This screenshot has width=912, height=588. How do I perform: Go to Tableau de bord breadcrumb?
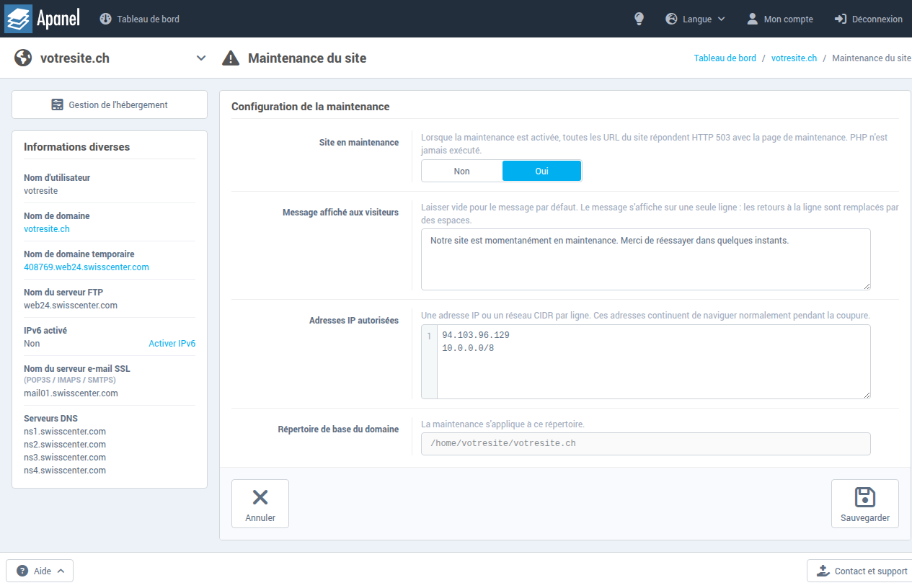pyautogui.click(x=725, y=58)
